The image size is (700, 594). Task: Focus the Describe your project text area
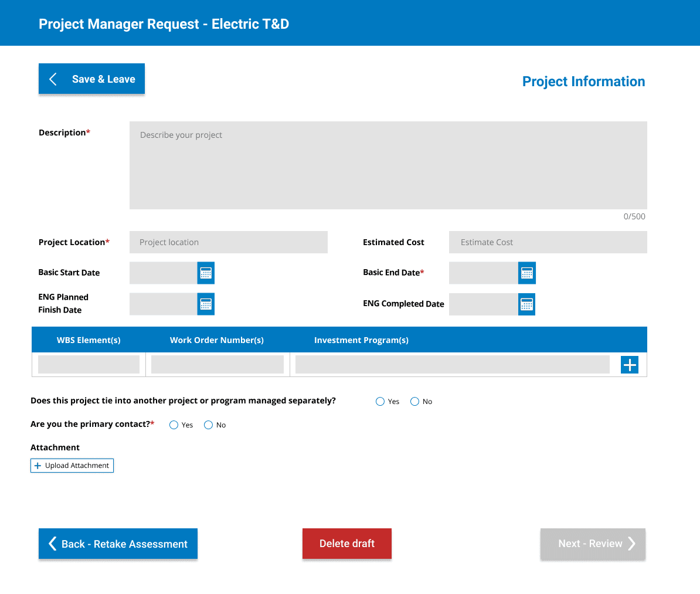point(388,165)
